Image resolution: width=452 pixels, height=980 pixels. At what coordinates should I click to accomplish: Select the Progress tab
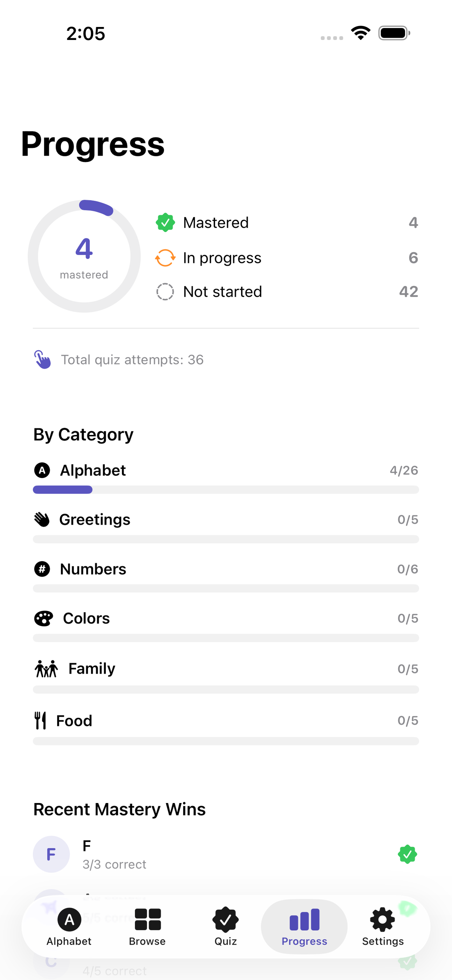pos(304,927)
